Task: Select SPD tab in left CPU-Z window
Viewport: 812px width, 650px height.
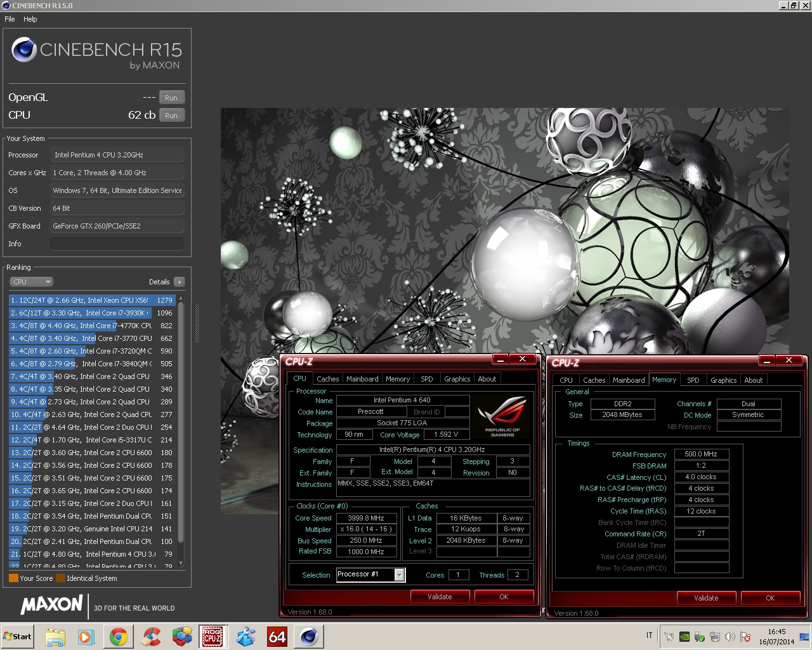Action: (x=427, y=379)
